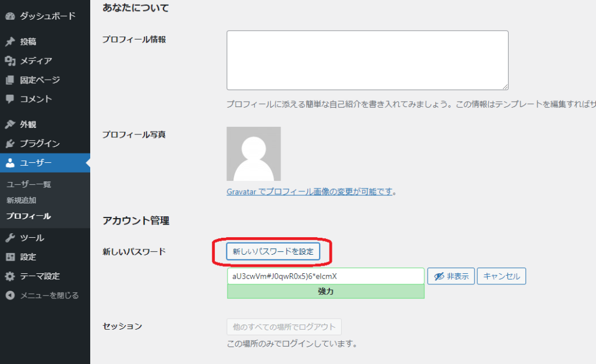The height and width of the screenshot is (364, 596).
Task: Click the page icon beside 固定ページ
Action: (10, 80)
